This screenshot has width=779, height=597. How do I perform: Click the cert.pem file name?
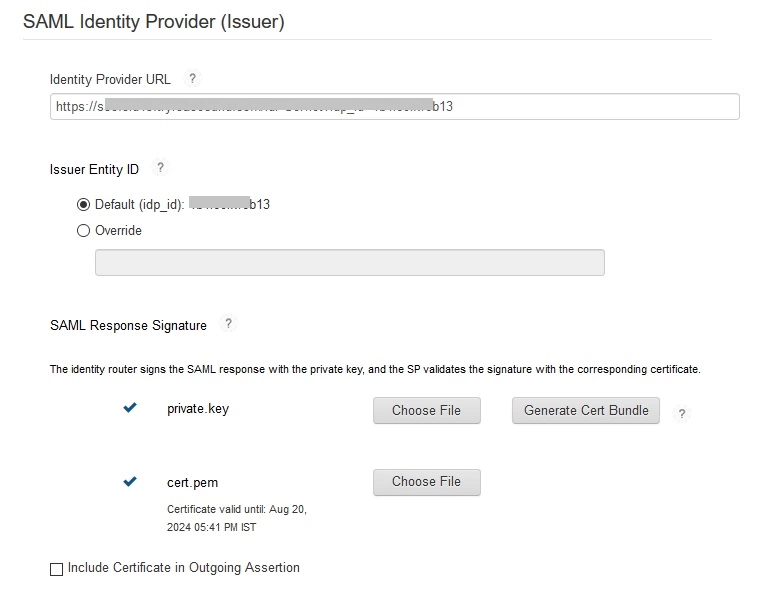192,482
